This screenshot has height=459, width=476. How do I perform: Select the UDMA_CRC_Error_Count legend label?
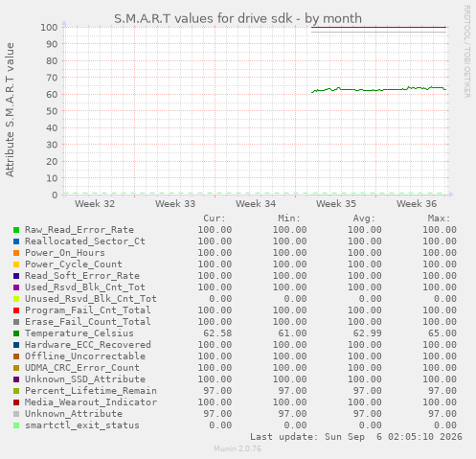[82, 368]
